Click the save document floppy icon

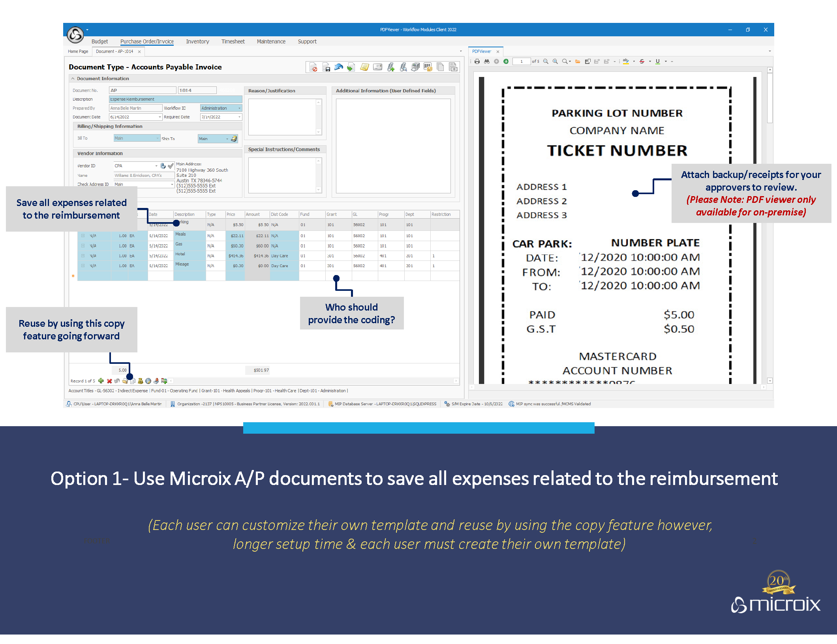coord(326,67)
